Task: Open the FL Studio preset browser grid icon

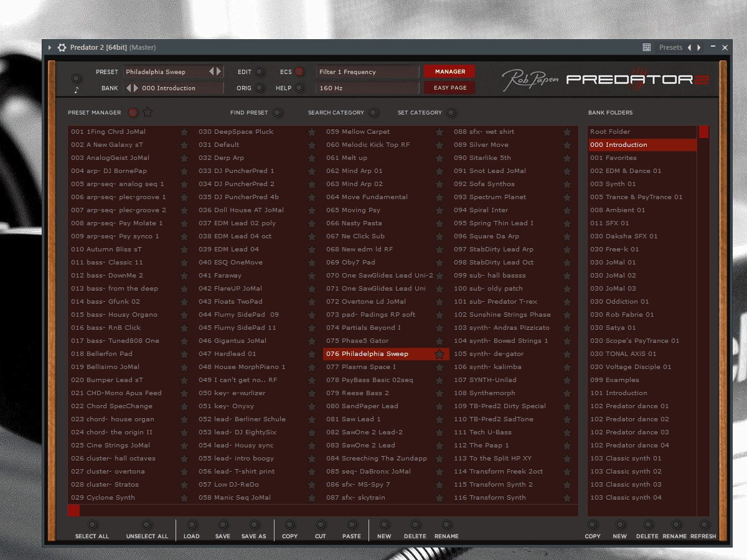Action: (647, 47)
